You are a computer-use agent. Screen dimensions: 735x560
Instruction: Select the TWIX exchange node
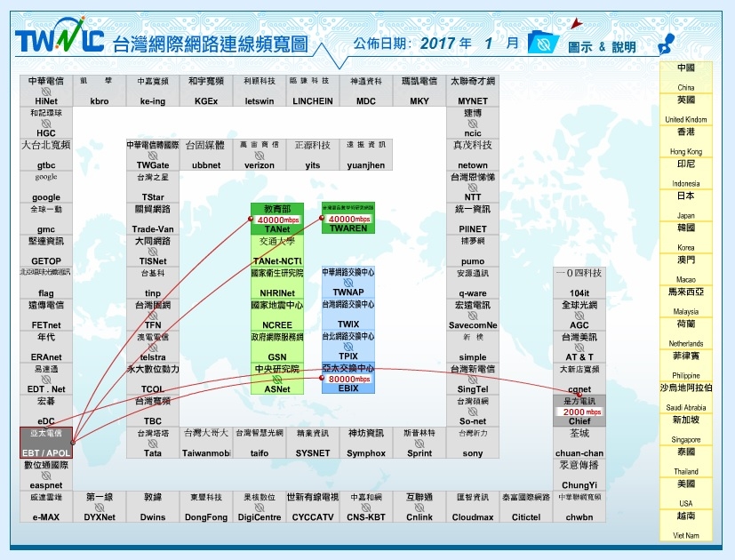(348, 314)
